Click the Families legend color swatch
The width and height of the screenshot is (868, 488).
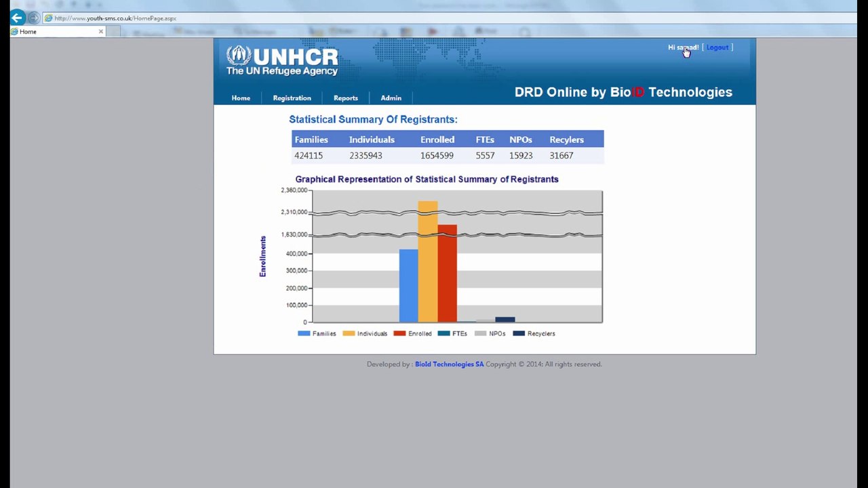click(304, 333)
